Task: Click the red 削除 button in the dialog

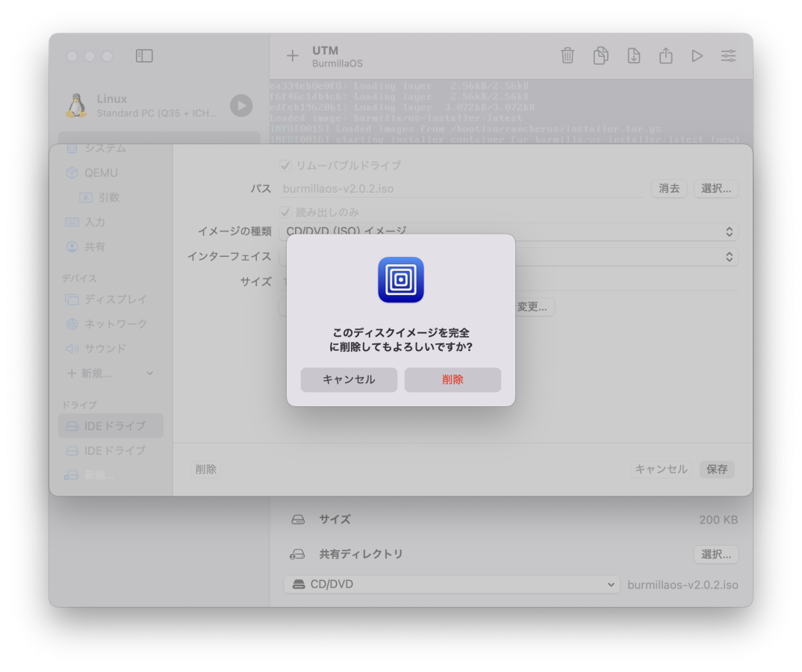Action: coord(453,379)
